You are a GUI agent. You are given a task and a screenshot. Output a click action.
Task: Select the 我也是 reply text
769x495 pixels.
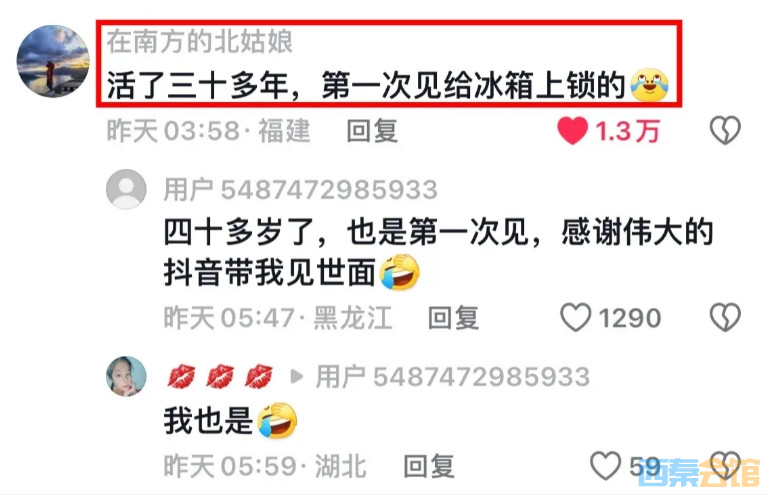click(x=208, y=421)
